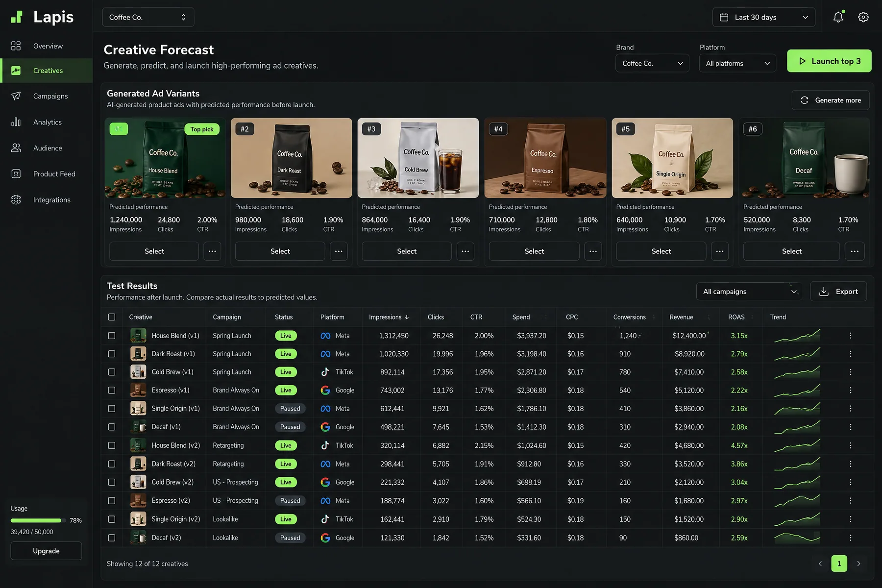Click the Audience people icon

point(16,148)
